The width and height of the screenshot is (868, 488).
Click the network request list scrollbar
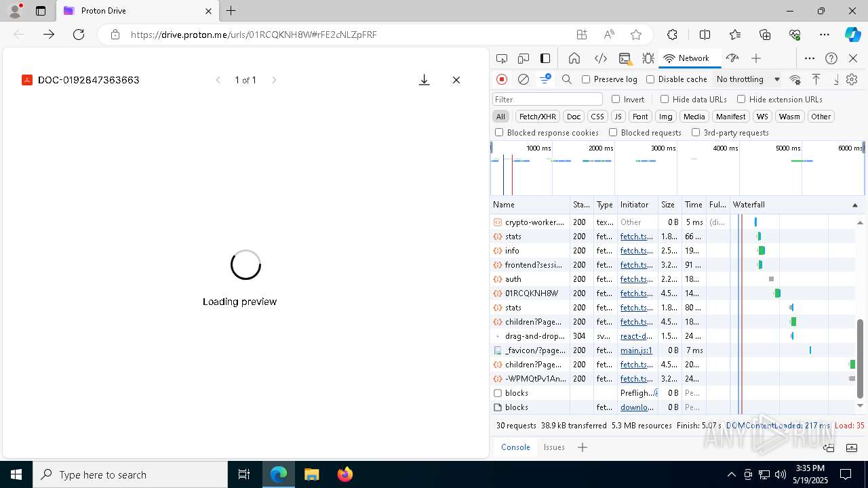tap(861, 358)
